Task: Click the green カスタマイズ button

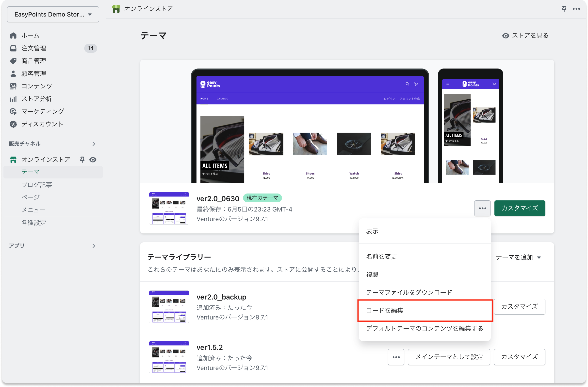Action: click(x=520, y=208)
